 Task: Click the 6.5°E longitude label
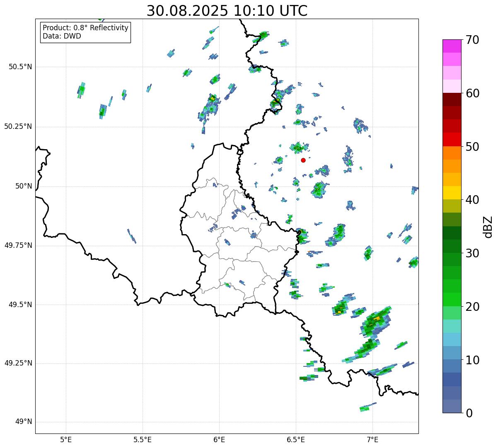(296, 439)
